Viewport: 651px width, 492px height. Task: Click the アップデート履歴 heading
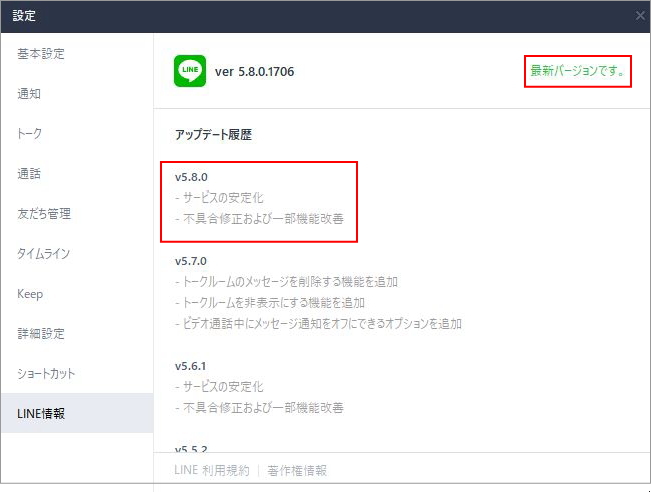click(x=213, y=134)
